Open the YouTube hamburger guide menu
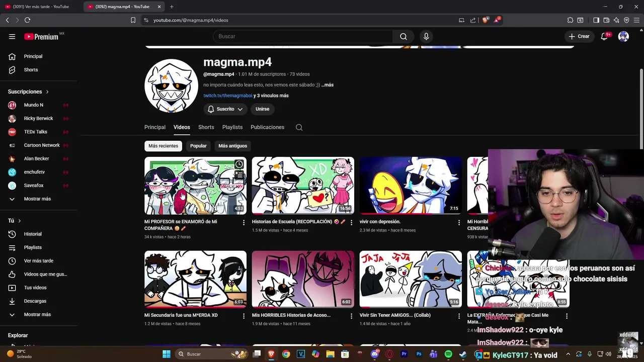 point(12,36)
